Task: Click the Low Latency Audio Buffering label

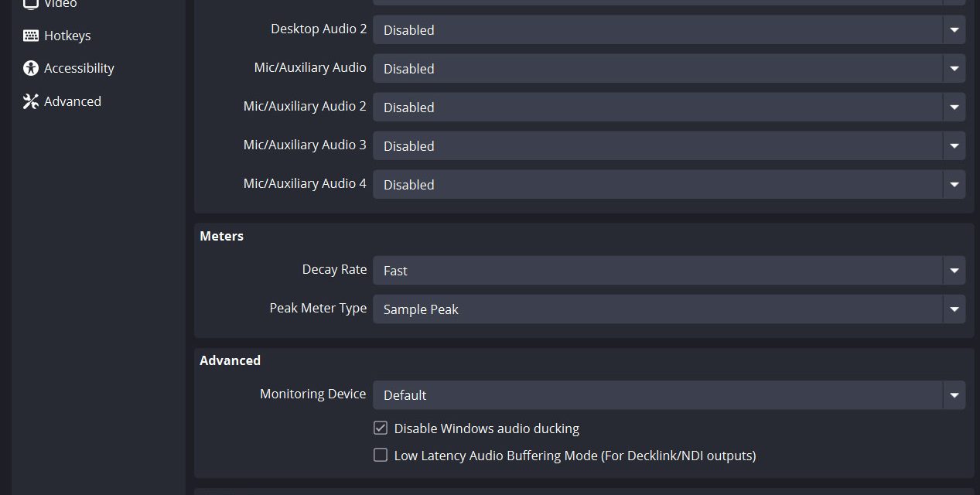Action: point(575,456)
